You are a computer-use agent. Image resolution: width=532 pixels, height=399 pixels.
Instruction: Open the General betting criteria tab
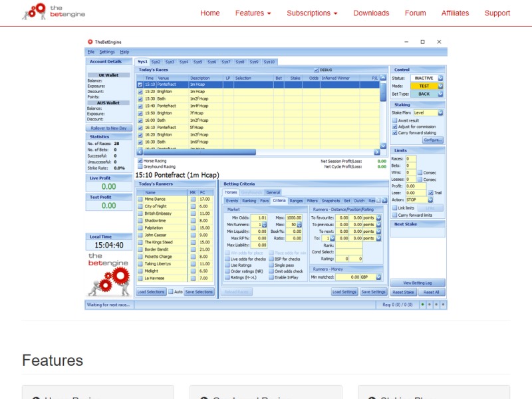[273, 192]
